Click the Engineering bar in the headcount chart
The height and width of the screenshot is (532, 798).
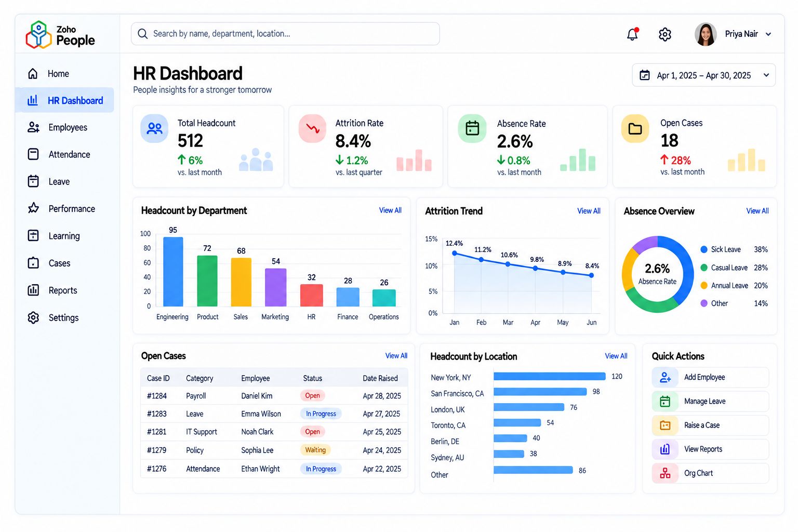point(173,272)
